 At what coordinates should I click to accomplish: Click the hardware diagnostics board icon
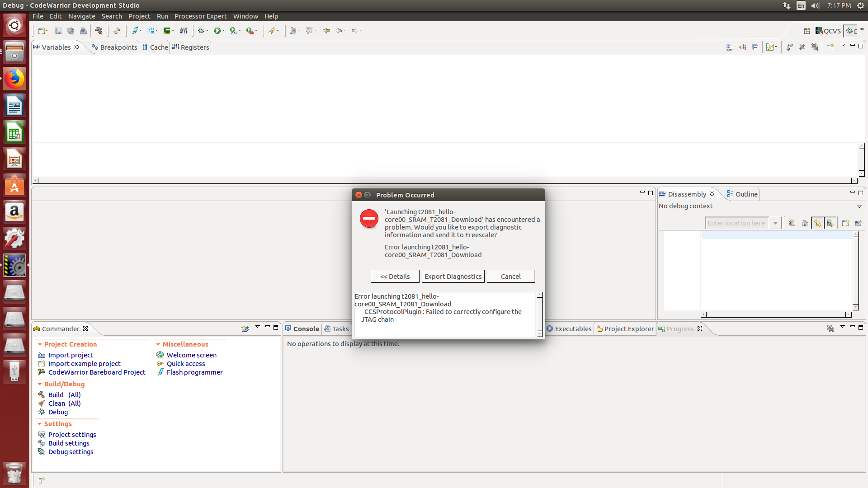(x=167, y=31)
